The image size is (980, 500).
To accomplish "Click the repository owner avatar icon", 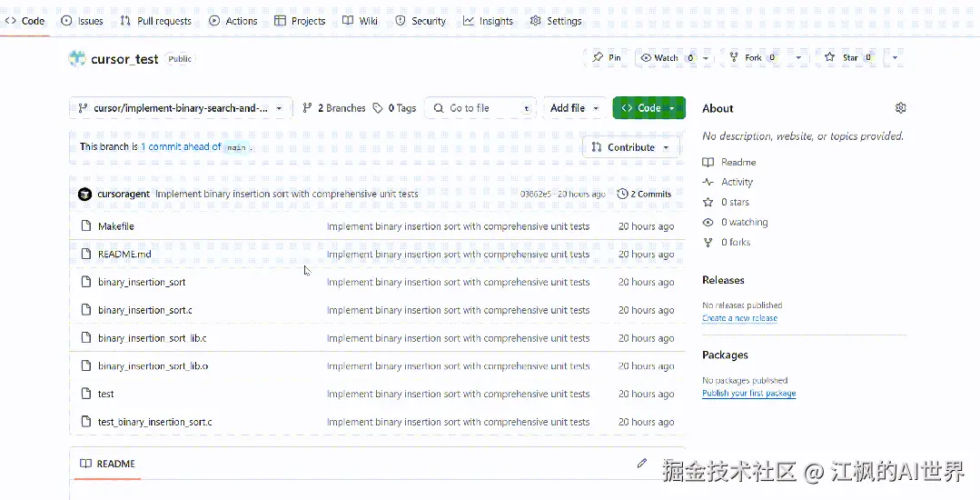I will tap(77, 59).
